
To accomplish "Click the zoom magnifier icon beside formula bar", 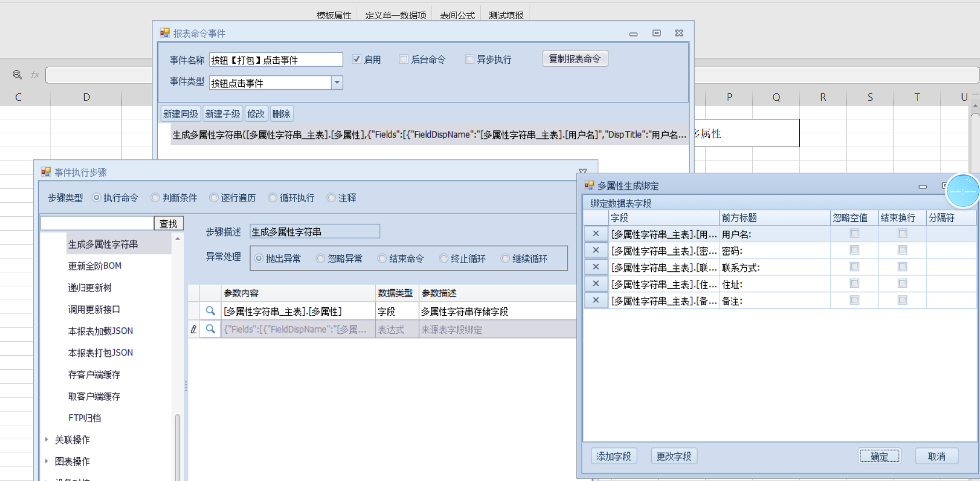I will pos(17,75).
